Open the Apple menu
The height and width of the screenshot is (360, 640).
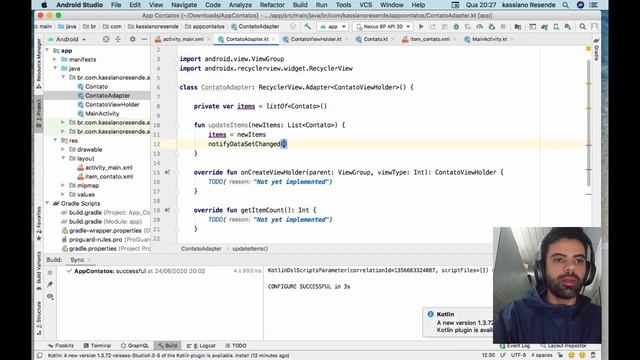(x=44, y=5)
